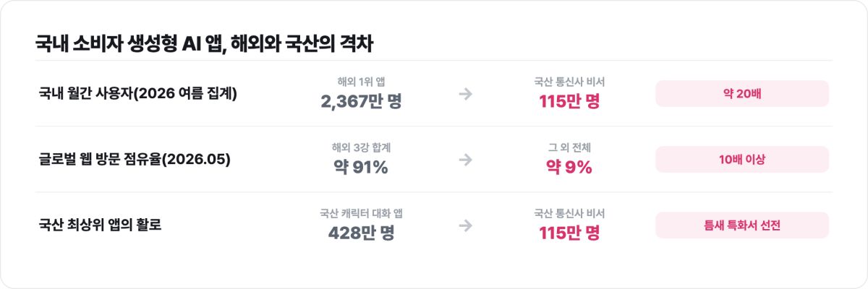The image size is (868, 289).
Task: Click the 약 91% value
Action: click(x=361, y=167)
